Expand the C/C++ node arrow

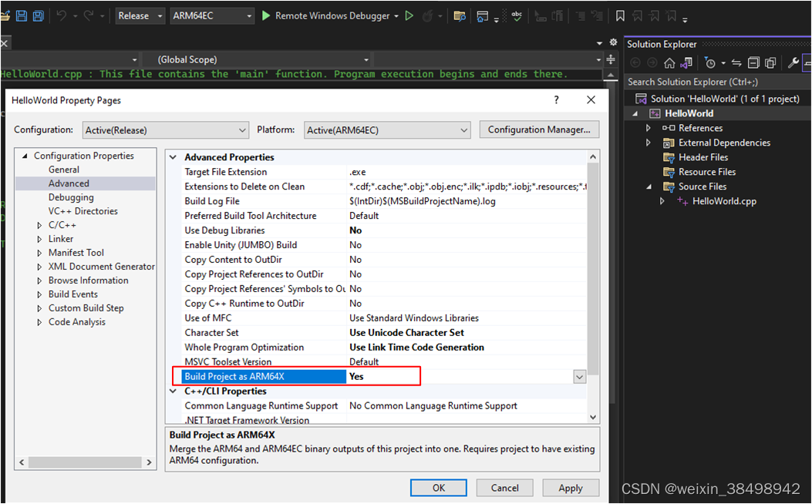39,225
